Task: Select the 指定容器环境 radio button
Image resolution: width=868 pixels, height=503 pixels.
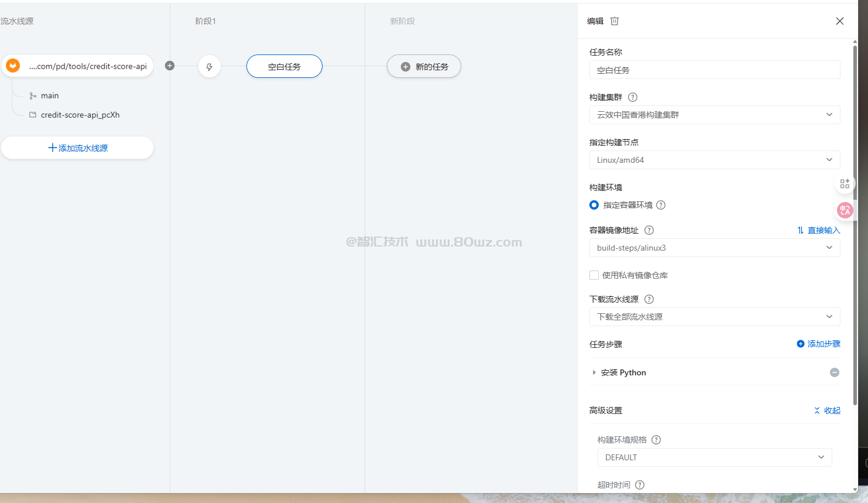Action: [x=594, y=205]
